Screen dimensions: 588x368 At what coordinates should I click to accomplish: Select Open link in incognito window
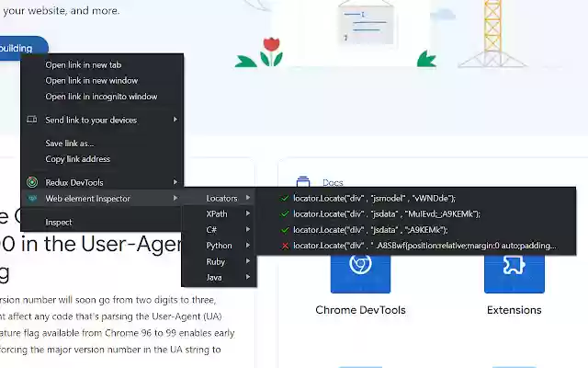click(x=102, y=97)
